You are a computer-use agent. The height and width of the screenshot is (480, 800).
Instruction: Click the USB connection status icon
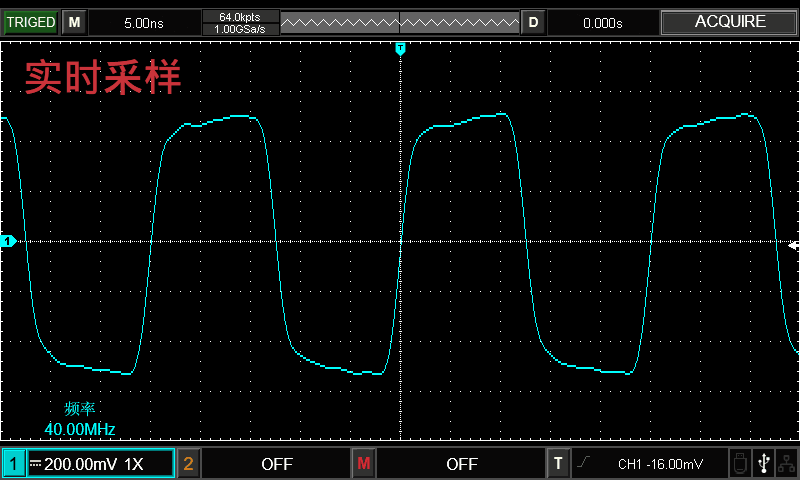click(x=764, y=463)
